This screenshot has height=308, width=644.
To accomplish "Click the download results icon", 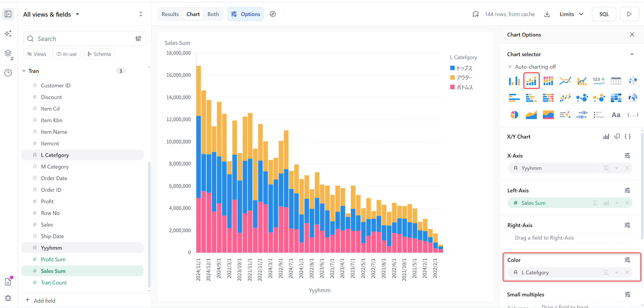I will click(547, 14).
